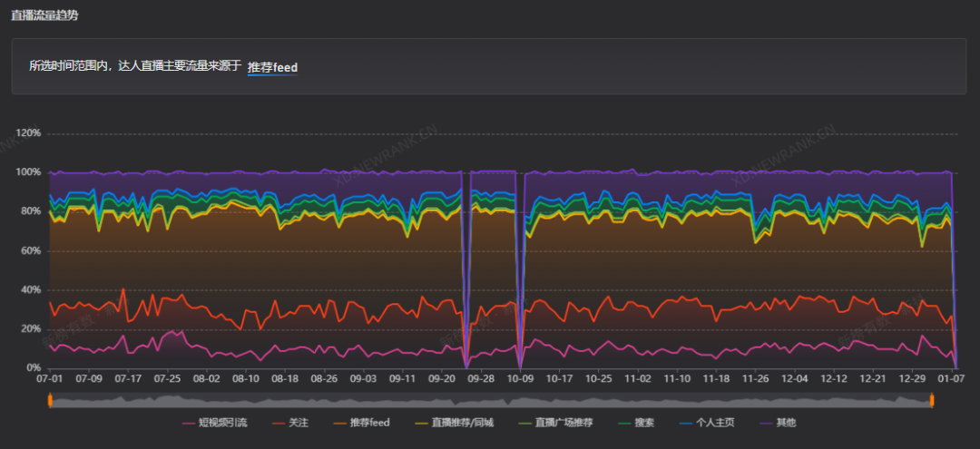
Task: Hide the 直播推荐/同城 series via legend
Action: pyautogui.click(x=454, y=423)
